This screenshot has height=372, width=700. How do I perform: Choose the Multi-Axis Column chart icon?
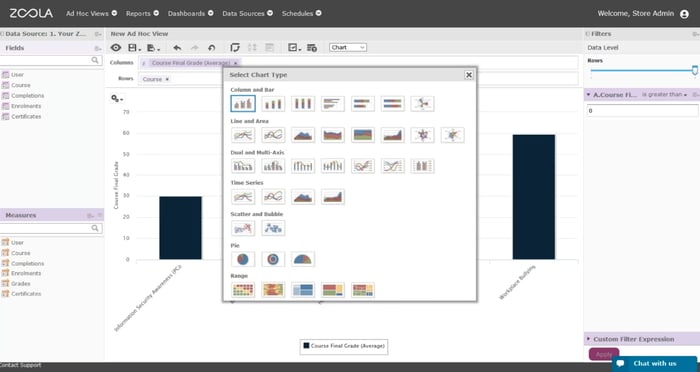tap(422, 166)
